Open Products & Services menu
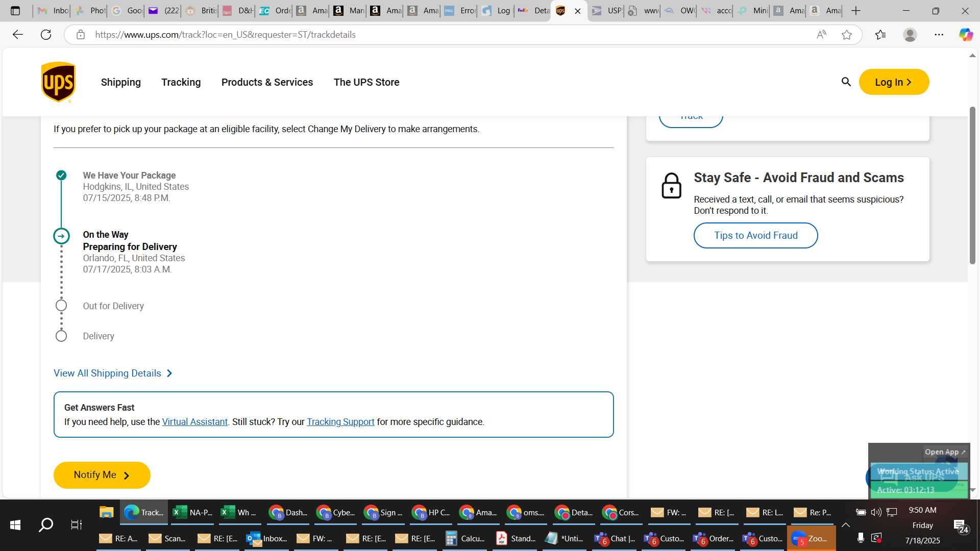980x551 pixels. click(x=267, y=82)
